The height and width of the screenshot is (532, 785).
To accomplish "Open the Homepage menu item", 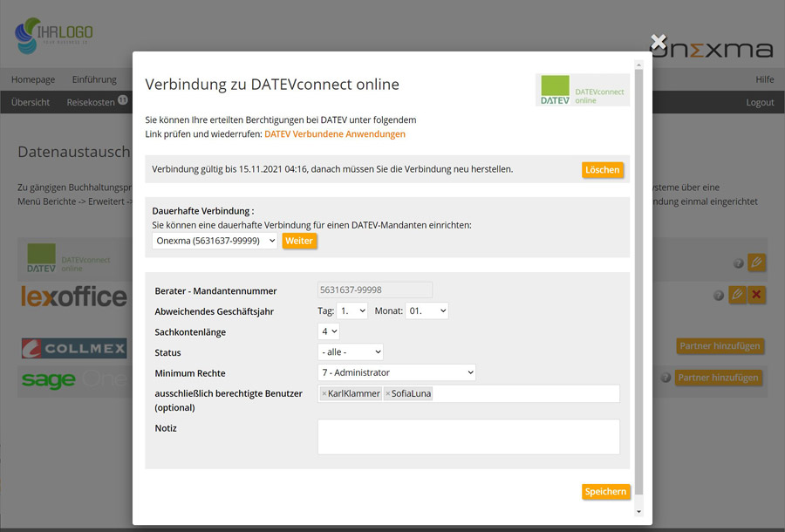I will pyautogui.click(x=32, y=78).
